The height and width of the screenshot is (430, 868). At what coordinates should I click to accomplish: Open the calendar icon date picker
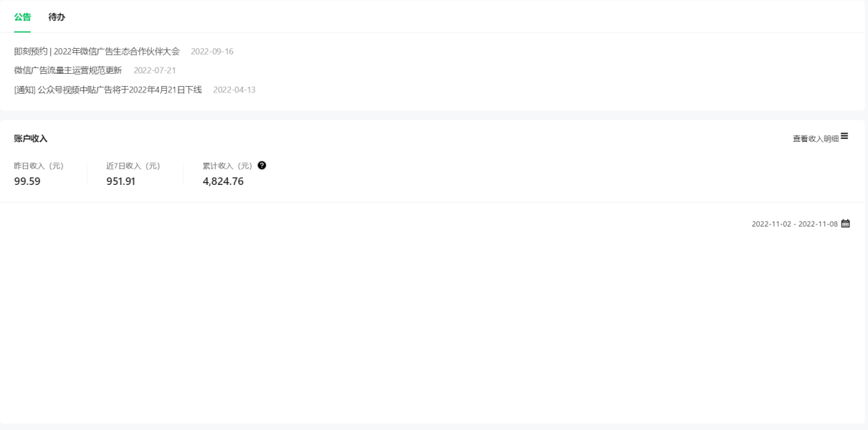pos(845,224)
